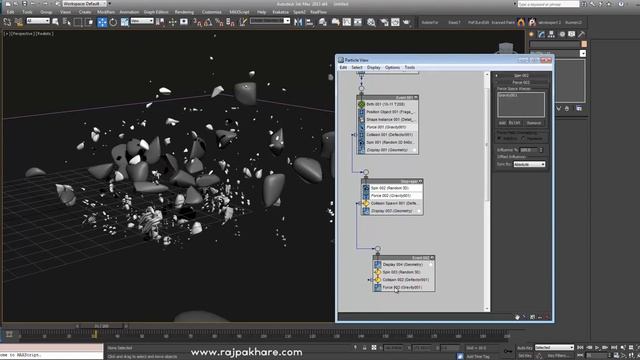Click the Align tool icon

tap(310, 22)
